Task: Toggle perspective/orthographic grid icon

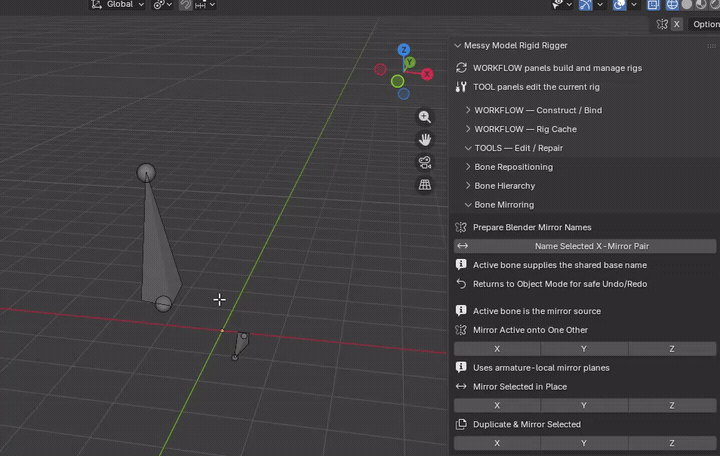Action: coord(425,185)
